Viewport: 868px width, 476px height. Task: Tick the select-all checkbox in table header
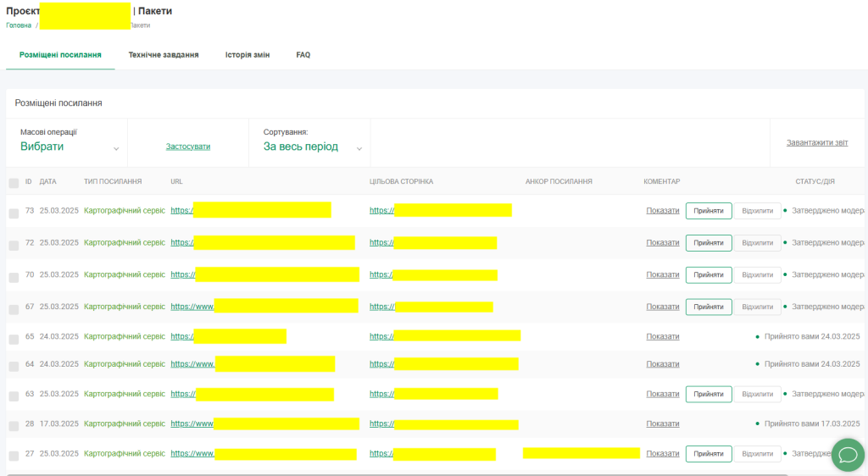coord(14,182)
